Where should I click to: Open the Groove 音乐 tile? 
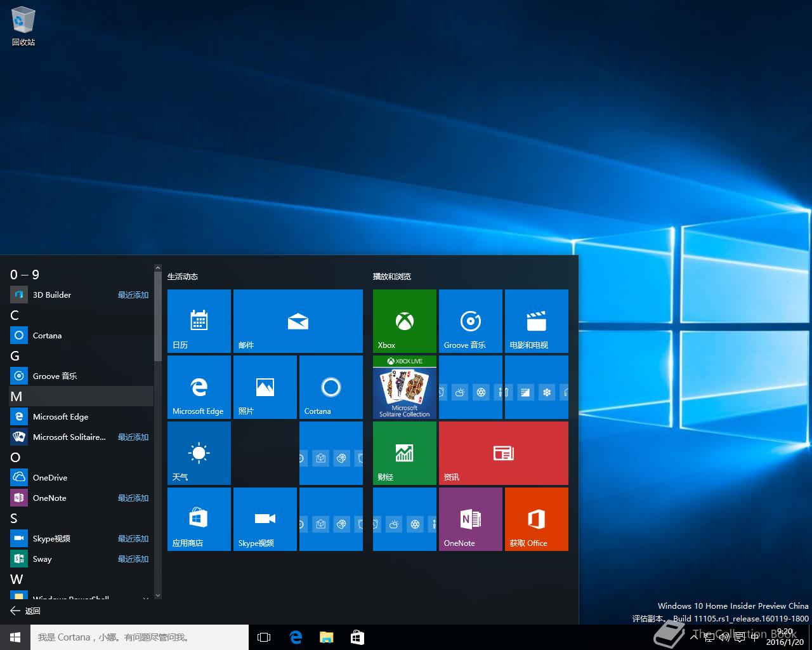click(471, 321)
